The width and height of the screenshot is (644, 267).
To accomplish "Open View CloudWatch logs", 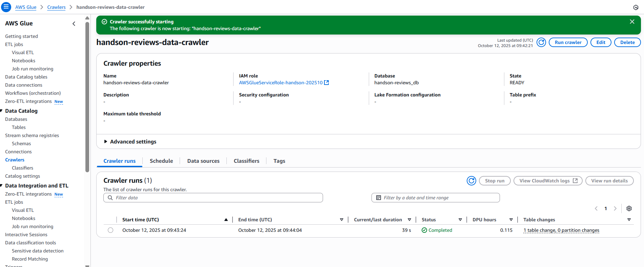I will 548,181.
